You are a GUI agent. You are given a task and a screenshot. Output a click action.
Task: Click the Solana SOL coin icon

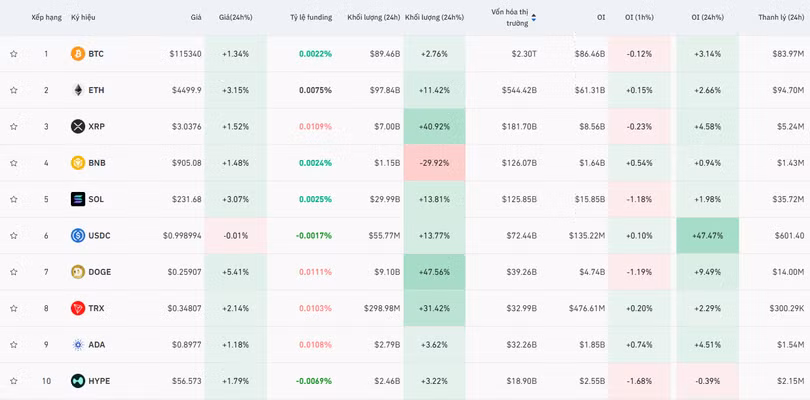78,199
